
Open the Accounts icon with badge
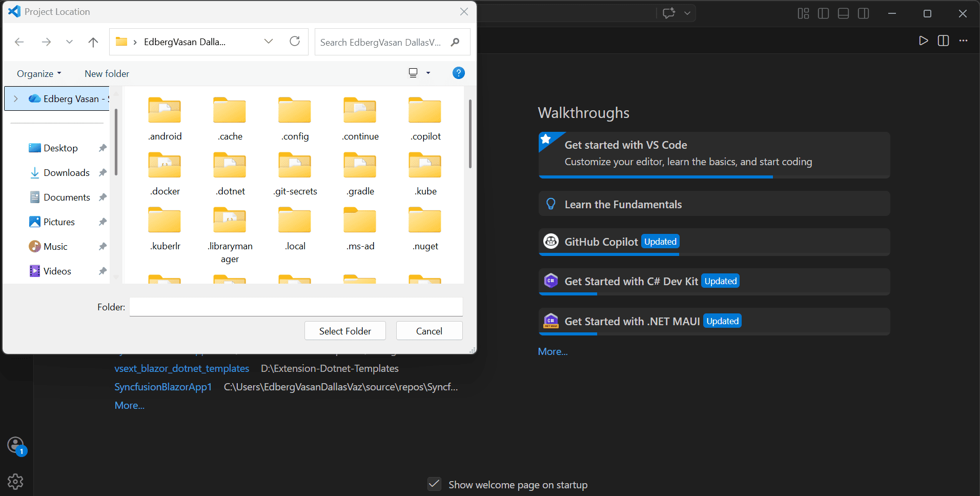pyautogui.click(x=16, y=445)
